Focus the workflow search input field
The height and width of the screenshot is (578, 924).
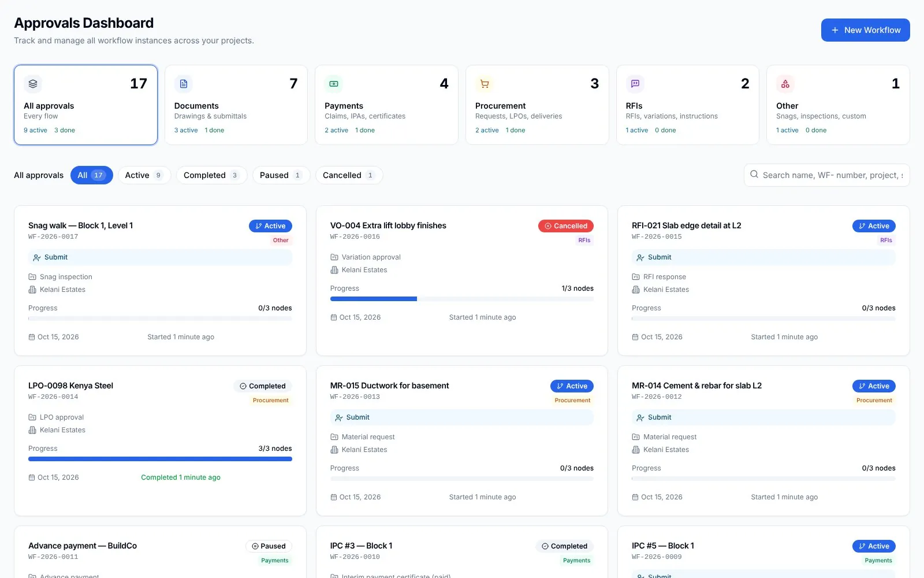coord(827,175)
